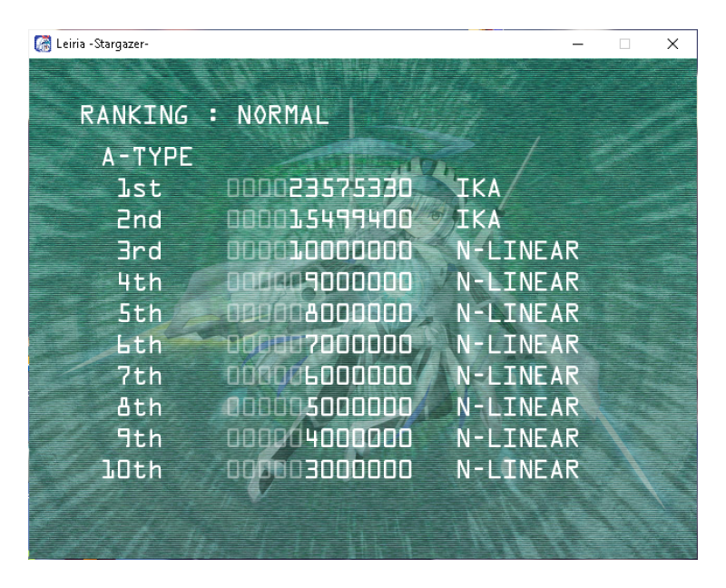Select N-LINEAR in the 8th place row
726x588 pixels.
(x=517, y=407)
